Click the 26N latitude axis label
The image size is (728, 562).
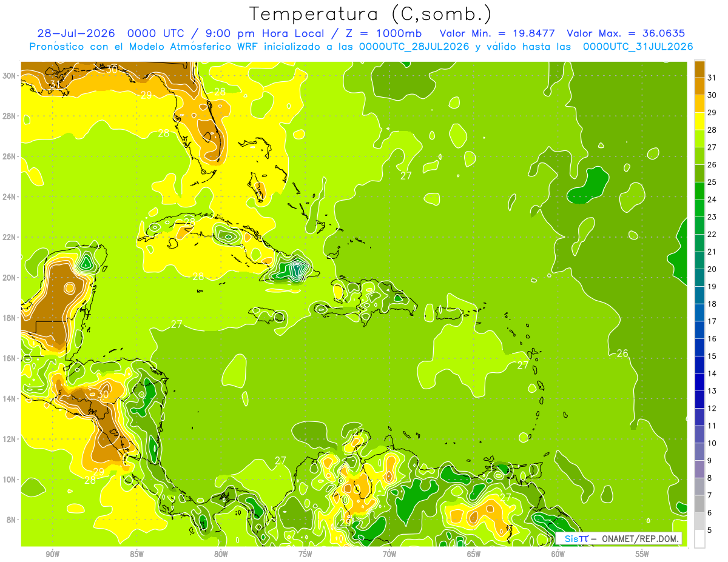10,156
